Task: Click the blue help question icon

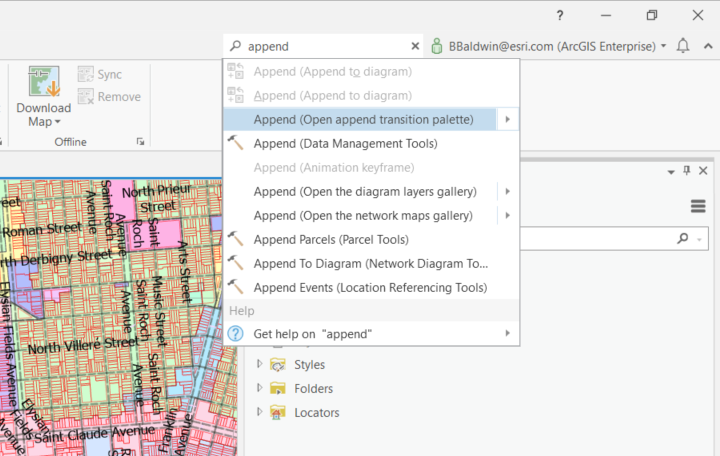Action: click(236, 333)
